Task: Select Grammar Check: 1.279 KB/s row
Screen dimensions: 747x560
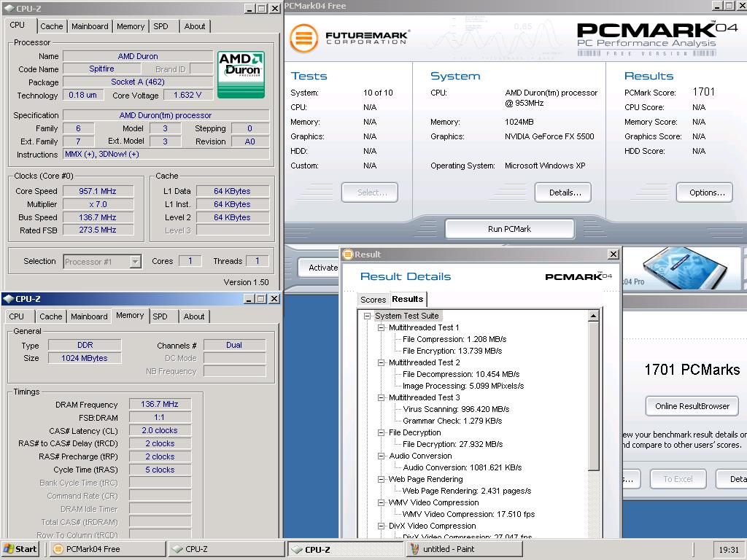Action: [452, 421]
